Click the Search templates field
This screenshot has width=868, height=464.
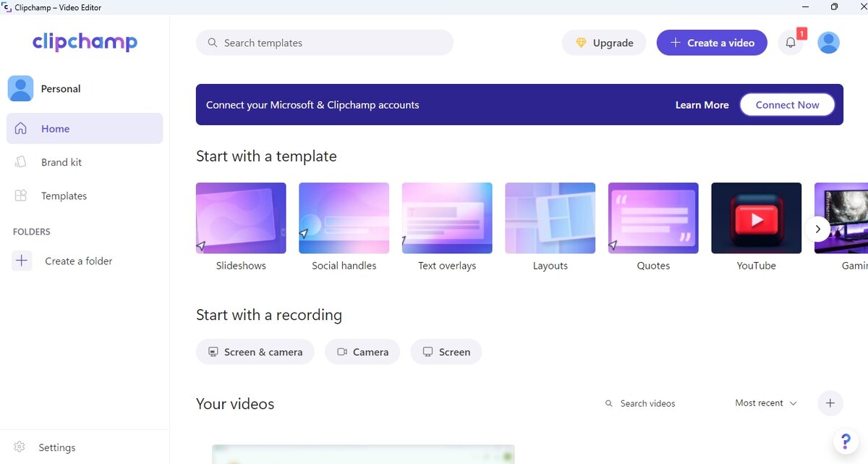[325, 43]
